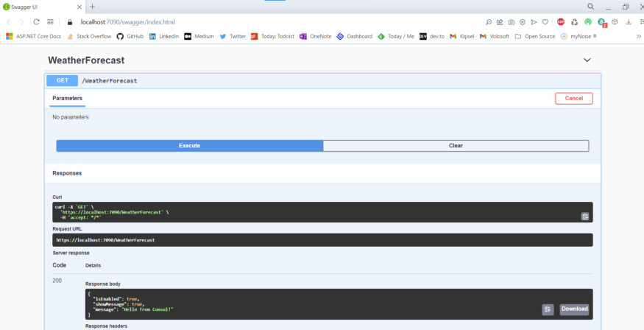Screen dimensions: 644x330
Task: Open the ABP ad blocker extension
Action: click(561, 22)
